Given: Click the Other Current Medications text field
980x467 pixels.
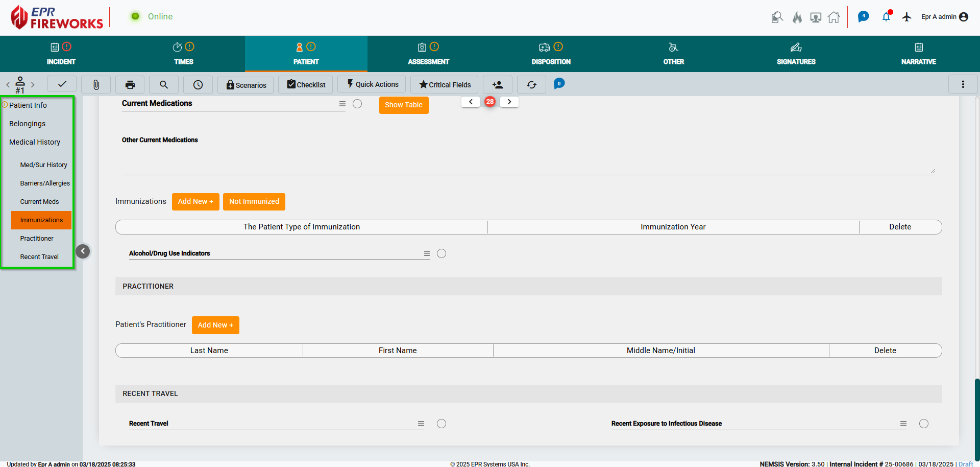Looking at the screenshot, I should [x=528, y=162].
